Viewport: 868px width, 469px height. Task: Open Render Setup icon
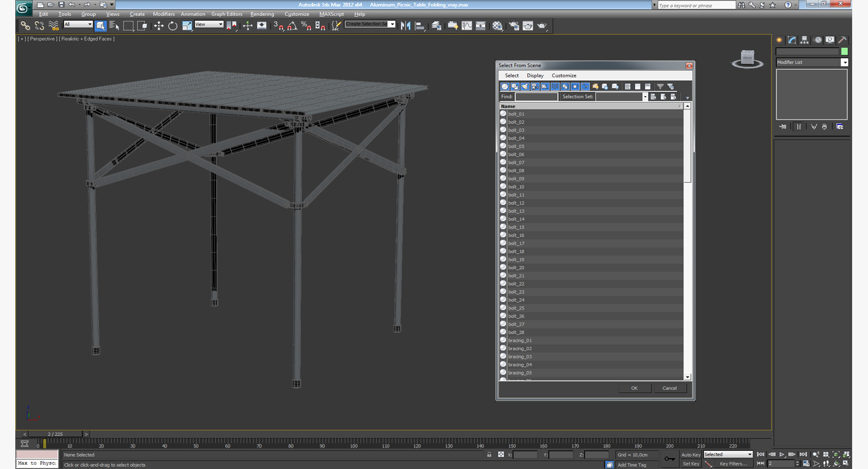click(514, 26)
